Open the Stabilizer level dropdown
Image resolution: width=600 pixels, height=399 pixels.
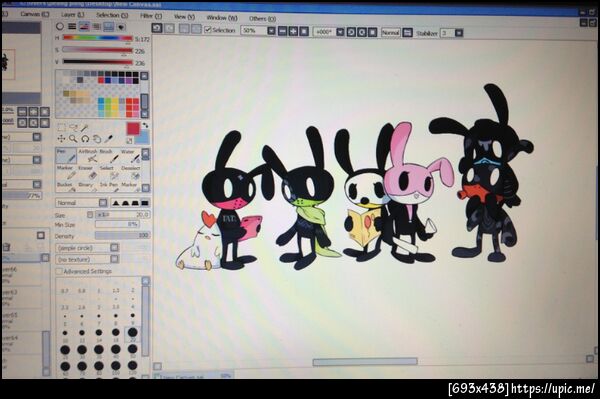pos(459,33)
